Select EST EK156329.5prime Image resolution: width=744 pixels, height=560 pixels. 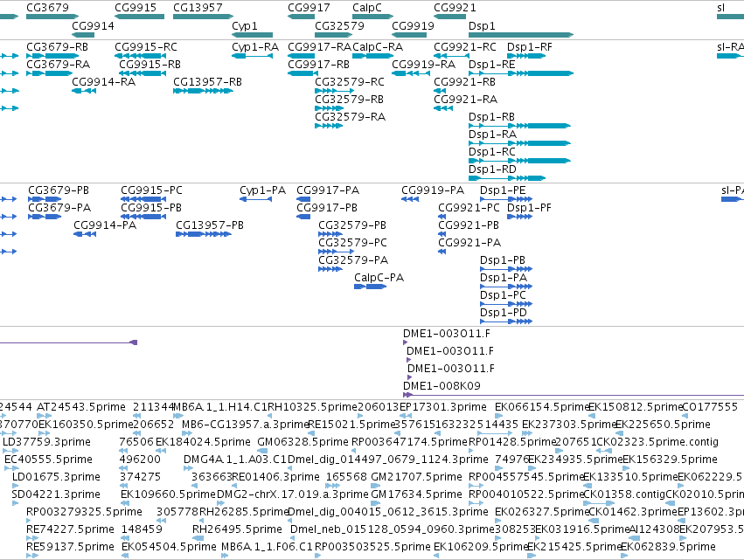[x=626, y=468]
